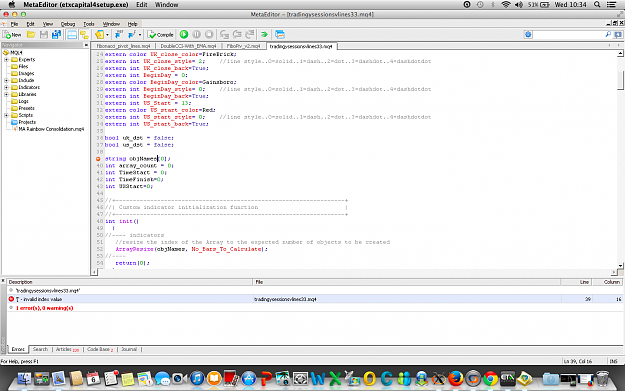
Task: Expand the Experts folder in Navigator
Action: pos(6,60)
